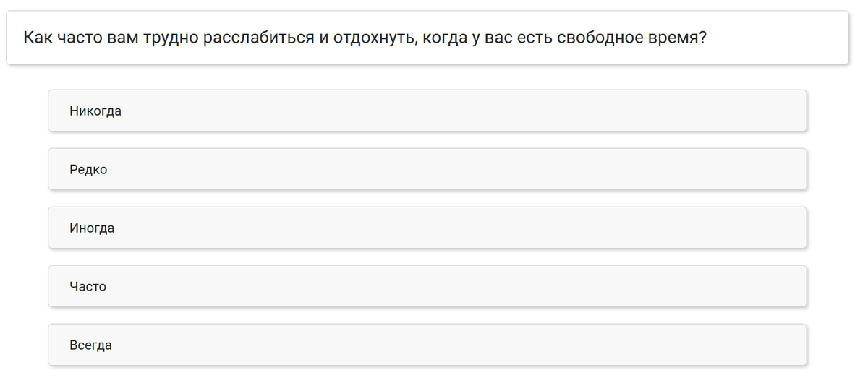Click the "Редко" text label
Viewport: 868px width, 391px height.
click(88, 170)
